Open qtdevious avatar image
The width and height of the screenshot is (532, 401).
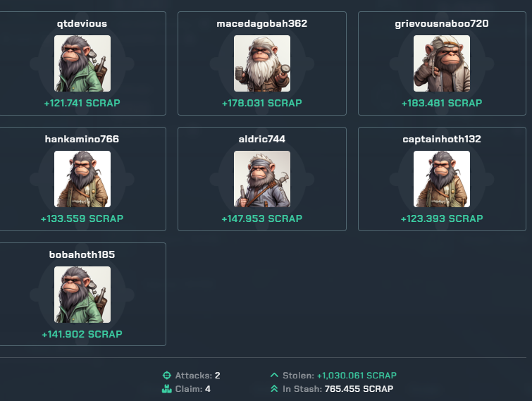pyautogui.click(x=82, y=63)
